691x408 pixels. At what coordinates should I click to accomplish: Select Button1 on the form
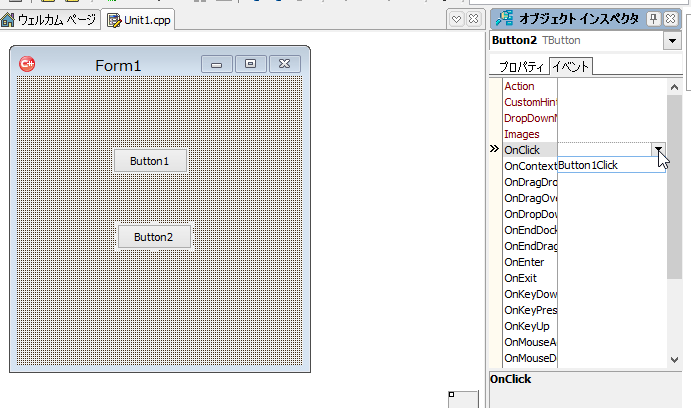click(150, 161)
